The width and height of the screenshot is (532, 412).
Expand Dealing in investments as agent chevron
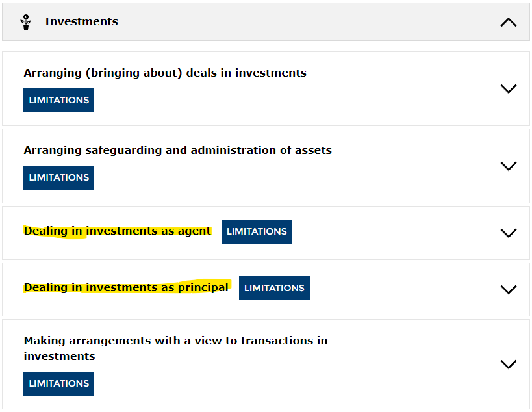(508, 233)
